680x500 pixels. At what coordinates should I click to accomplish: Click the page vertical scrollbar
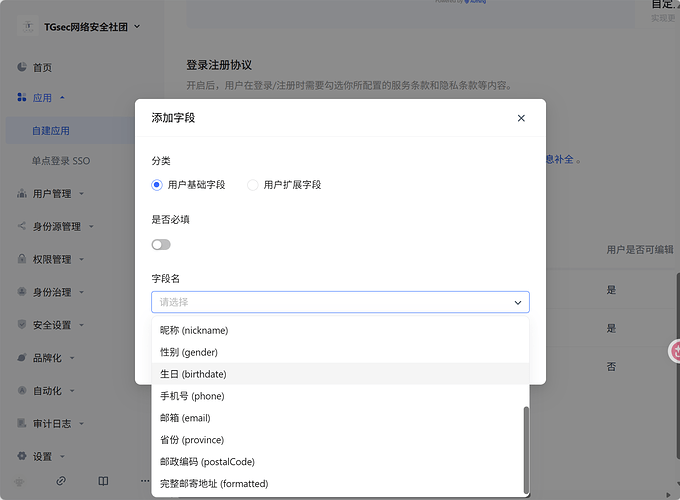[x=677, y=366]
